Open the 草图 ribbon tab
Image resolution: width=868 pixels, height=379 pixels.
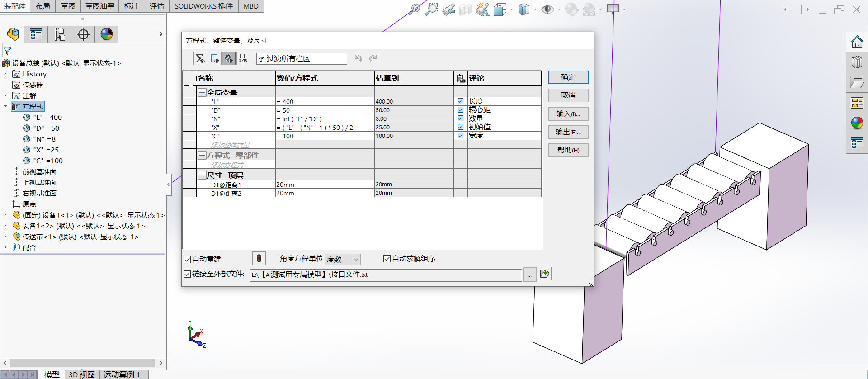click(x=68, y=6)
